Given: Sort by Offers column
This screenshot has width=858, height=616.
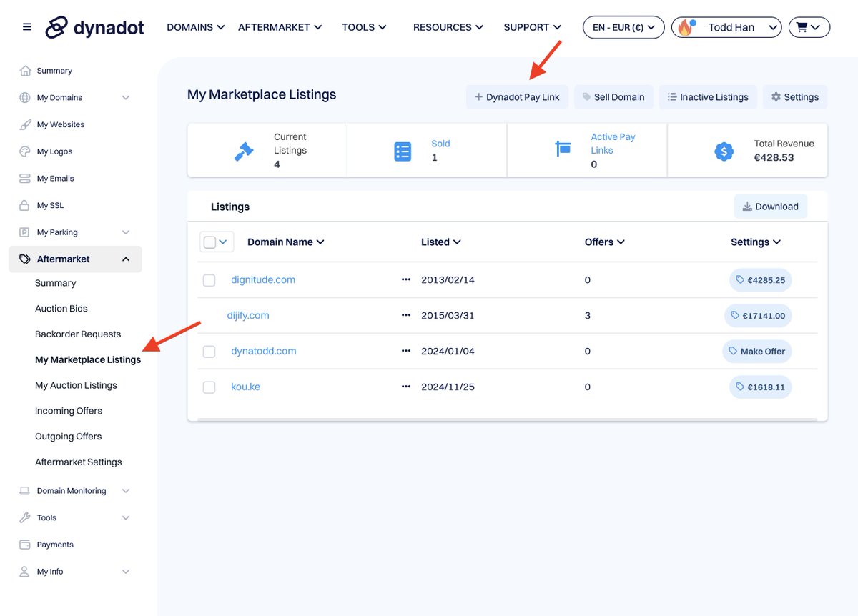Looking at the screenshot, I should coord(605,242).
